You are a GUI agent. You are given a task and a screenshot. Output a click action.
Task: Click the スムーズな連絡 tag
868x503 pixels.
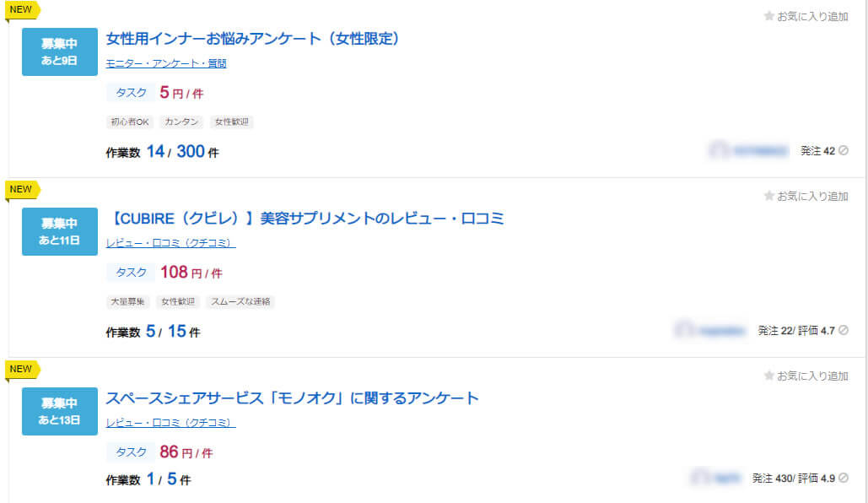tap(240, 301)
